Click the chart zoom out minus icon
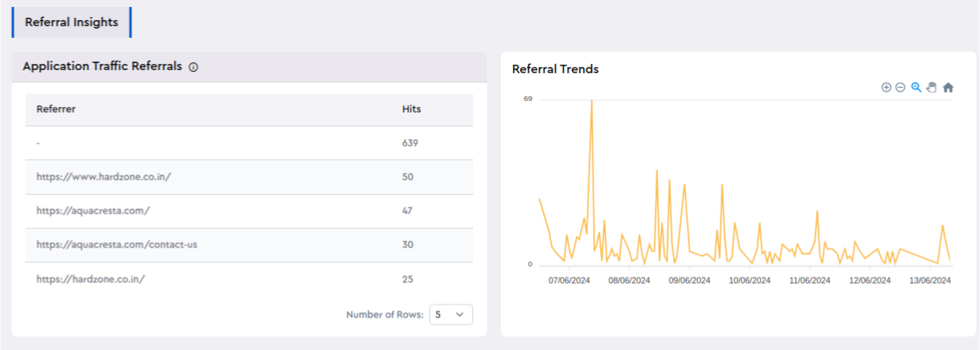Screen dimensions: 980x350 900,87
